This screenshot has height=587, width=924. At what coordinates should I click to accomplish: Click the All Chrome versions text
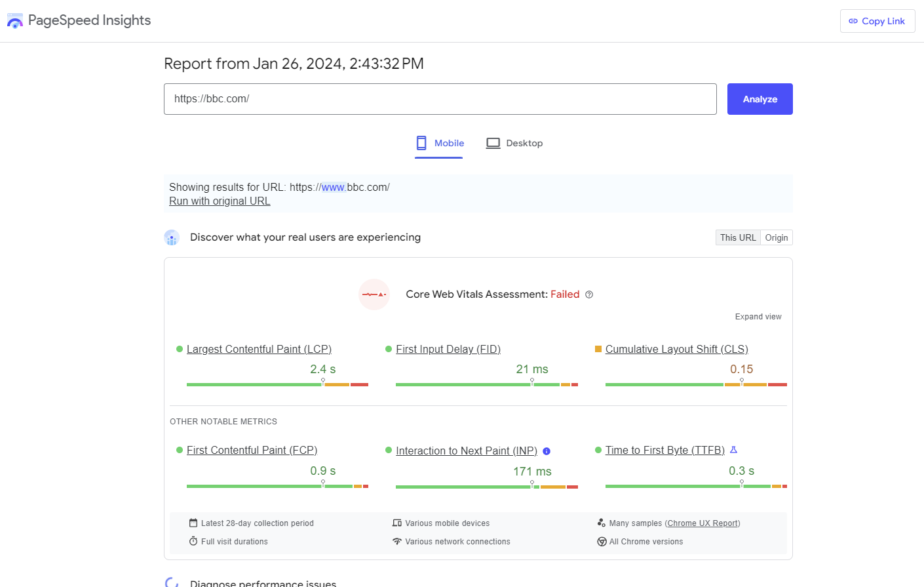point(646,542)
